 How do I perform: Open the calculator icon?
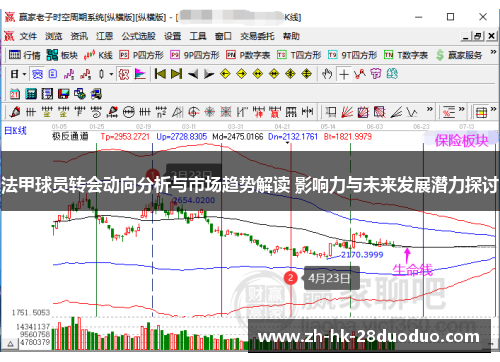(x=31, y=94)
